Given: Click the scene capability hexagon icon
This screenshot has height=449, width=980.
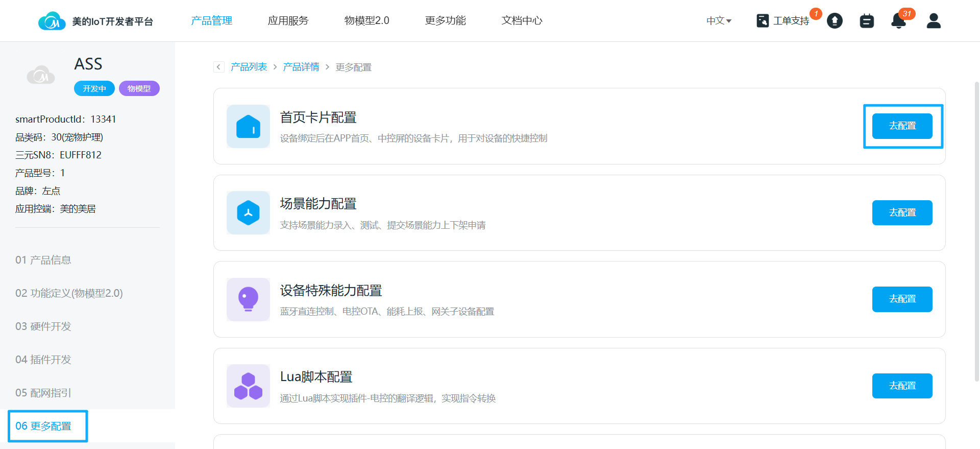Looking at the screenshot, I should 248,212.
